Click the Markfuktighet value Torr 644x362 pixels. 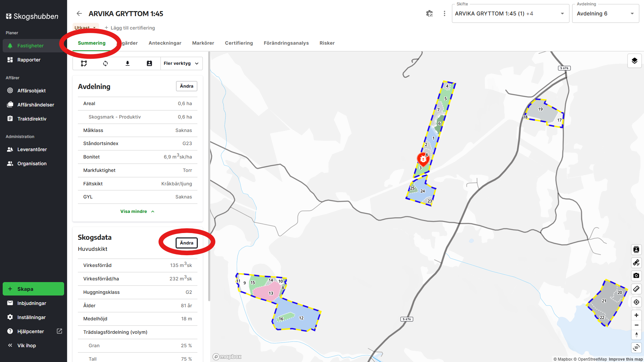[187, 170]
